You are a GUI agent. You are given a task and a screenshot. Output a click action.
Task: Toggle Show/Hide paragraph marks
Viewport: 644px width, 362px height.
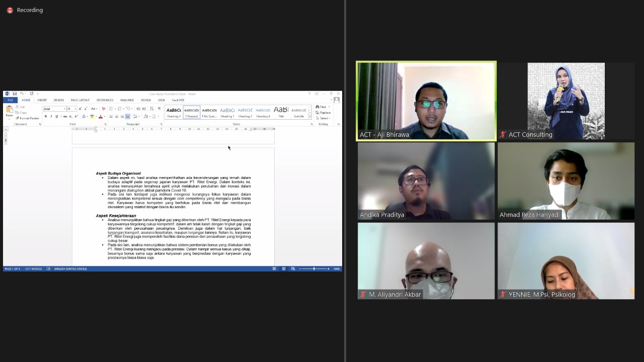point(159,109)
